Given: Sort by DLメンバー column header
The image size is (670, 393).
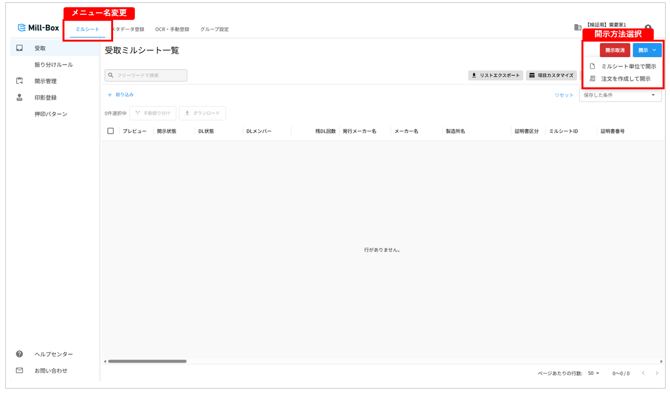Looking at the screenshot, I should point(259,131).
